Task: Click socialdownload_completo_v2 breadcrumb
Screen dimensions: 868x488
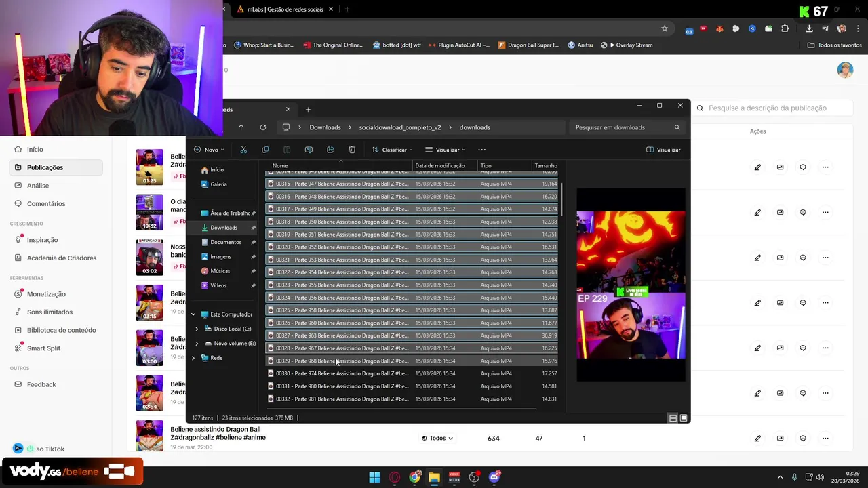Action: 399,127
